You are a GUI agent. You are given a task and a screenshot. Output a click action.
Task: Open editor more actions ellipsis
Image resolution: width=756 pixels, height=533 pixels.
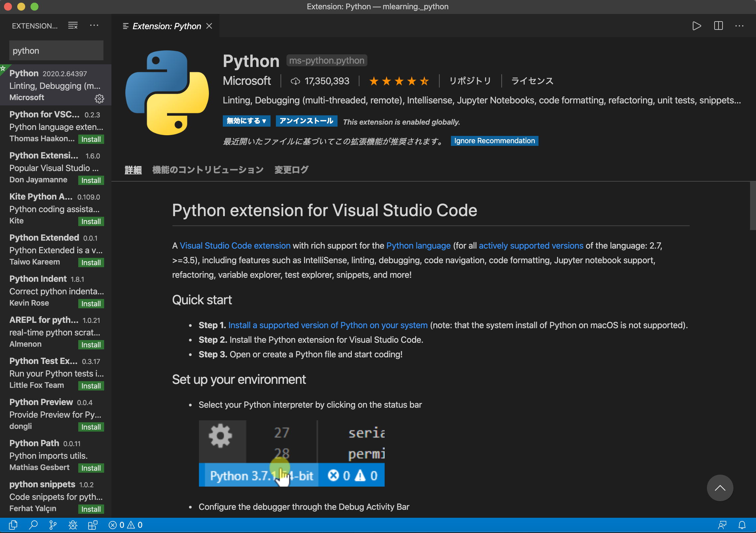(739, 26)
